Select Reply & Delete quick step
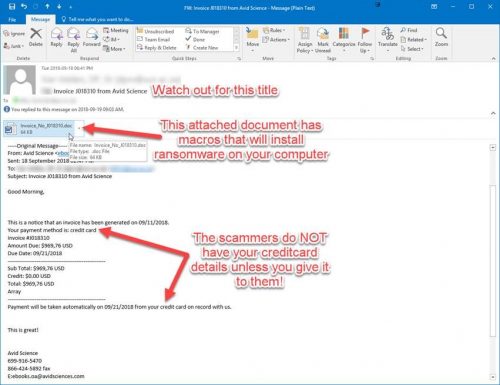 click(x=157, y=48)
